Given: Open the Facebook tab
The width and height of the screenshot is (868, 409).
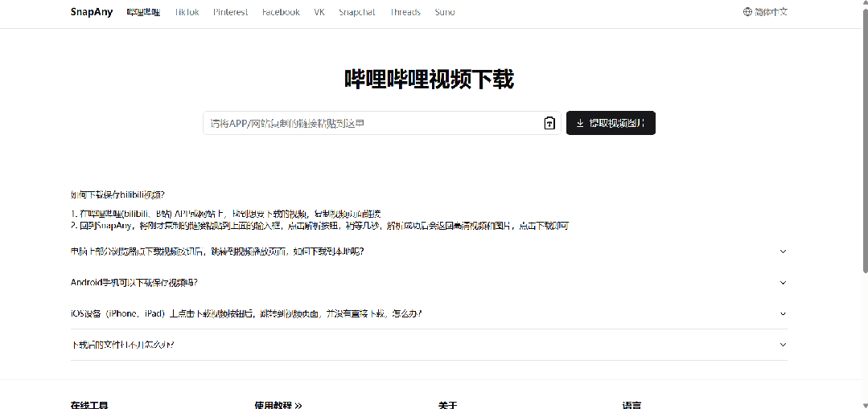Looking at the screenshot, I should [281, 11].
